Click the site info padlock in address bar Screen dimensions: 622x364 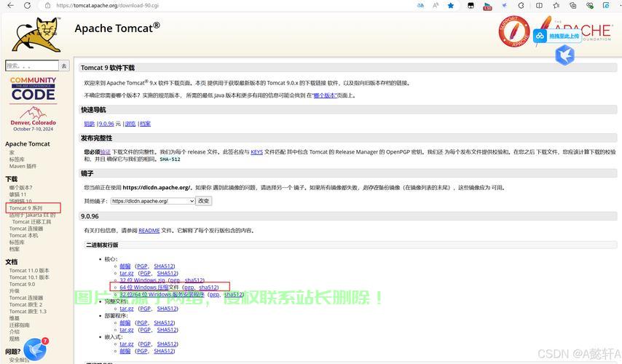[x=47, y=6]
